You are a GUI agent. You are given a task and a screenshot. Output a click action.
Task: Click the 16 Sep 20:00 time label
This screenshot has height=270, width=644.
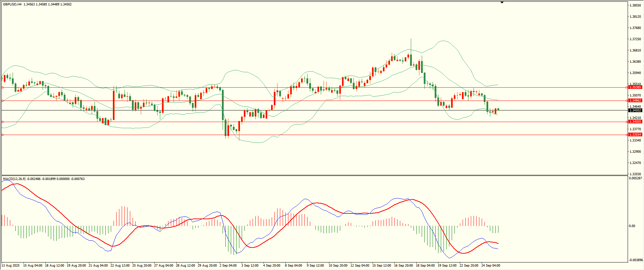tap(403, 266)
